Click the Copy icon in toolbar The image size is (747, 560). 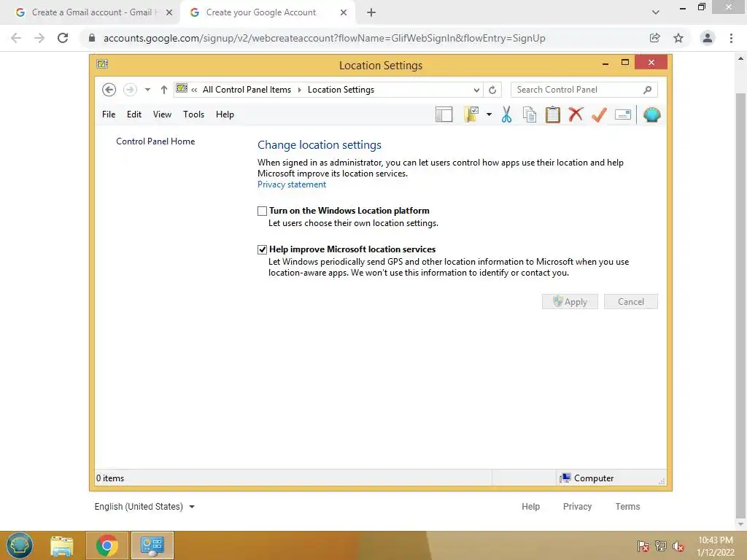[x=530, y=114]
